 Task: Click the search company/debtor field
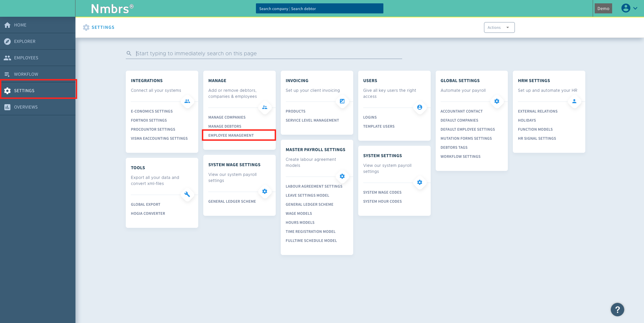pyautogui.click(x=319, y=8)
